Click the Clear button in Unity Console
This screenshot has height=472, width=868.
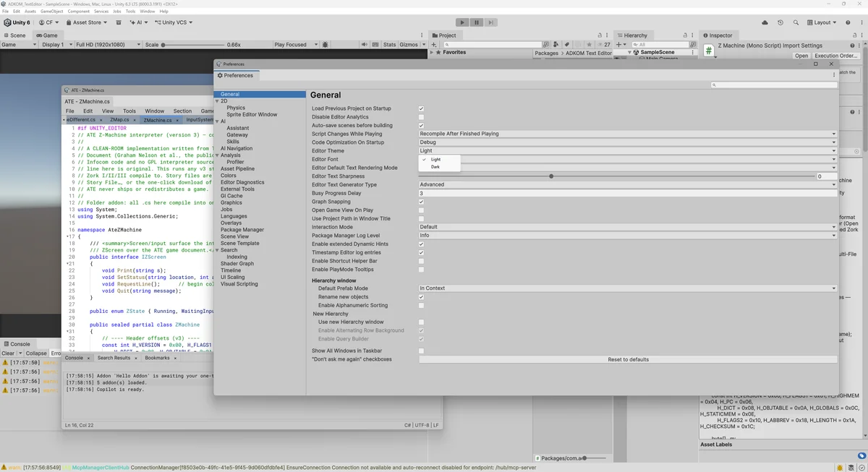click(x=8, y=353)
